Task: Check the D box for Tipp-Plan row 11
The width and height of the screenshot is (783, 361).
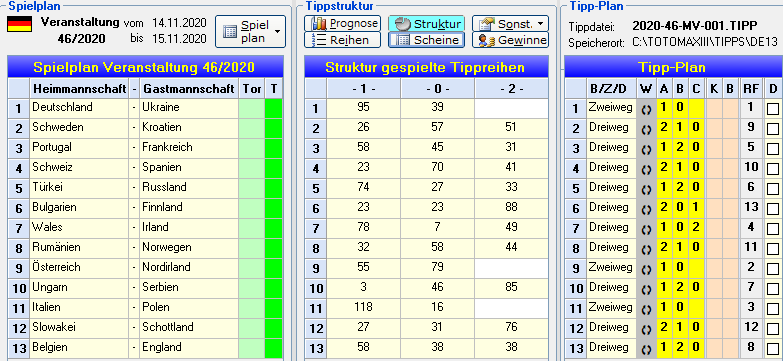Action: coord(773,309)
